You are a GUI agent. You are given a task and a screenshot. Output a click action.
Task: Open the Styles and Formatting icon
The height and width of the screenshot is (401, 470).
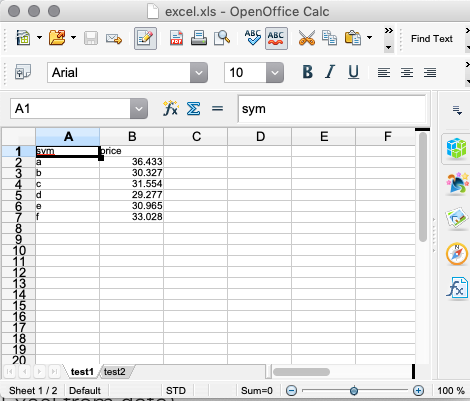point(23,72)
